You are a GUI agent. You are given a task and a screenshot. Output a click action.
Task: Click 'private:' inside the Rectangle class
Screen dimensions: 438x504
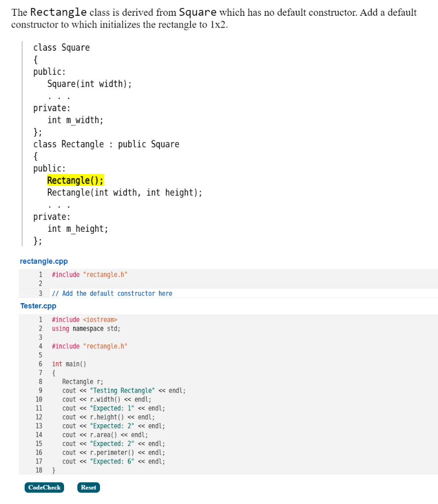[x=51, y=217]
